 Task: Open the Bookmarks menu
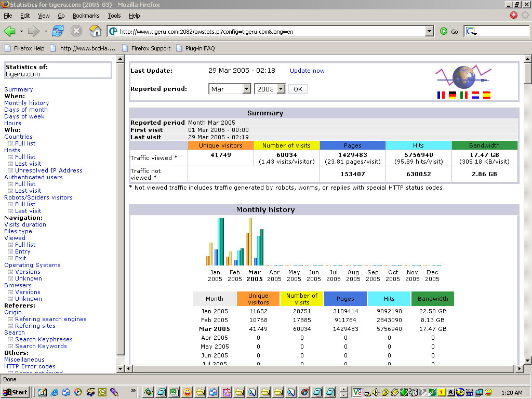point(86,16)
